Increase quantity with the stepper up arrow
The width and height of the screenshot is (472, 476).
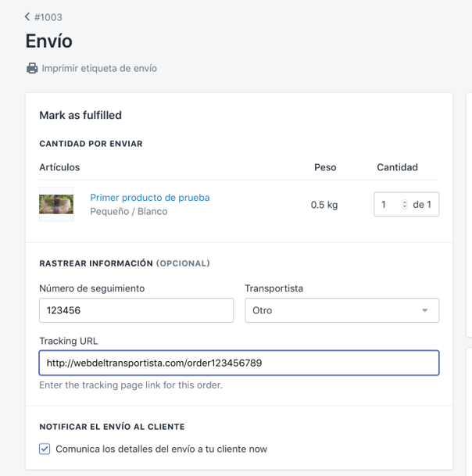(x=404, y=202)
